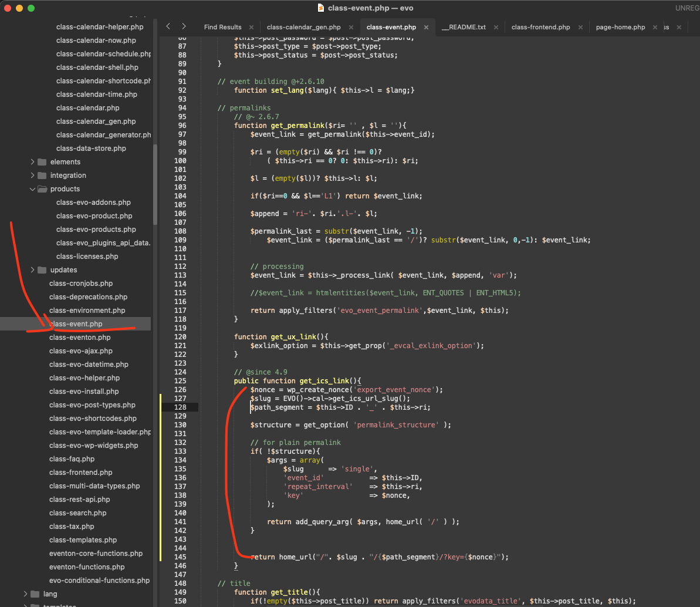Viewport: 700px width, 607px height.
Task: Expand the elements folder
Action: (32, 162)
